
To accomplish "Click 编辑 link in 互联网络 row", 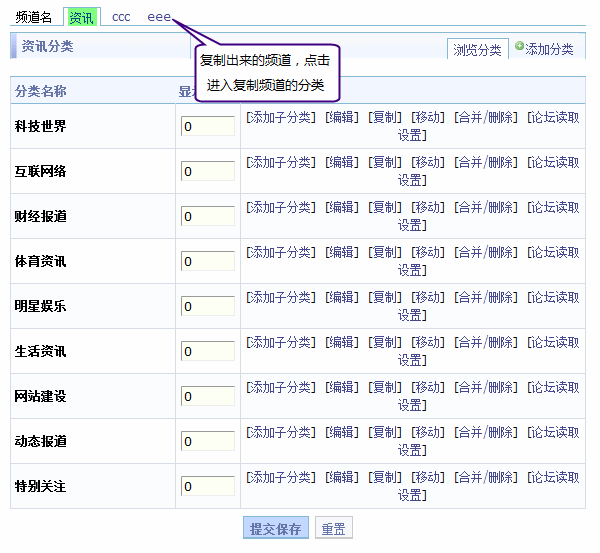I will 341,162.
